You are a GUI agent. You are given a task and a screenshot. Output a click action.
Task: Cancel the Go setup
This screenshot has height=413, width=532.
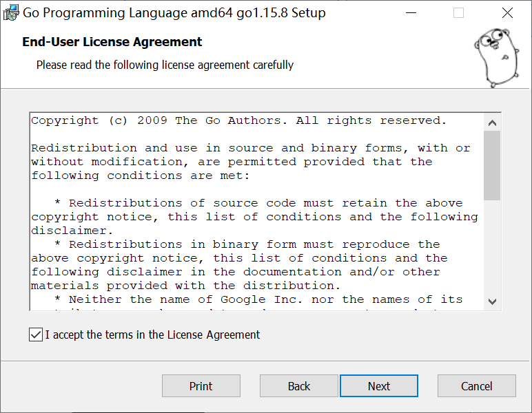tap(477, 386)
